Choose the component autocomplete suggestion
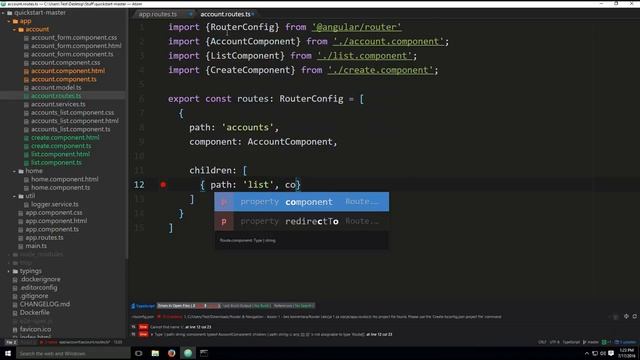 [302, 202]
